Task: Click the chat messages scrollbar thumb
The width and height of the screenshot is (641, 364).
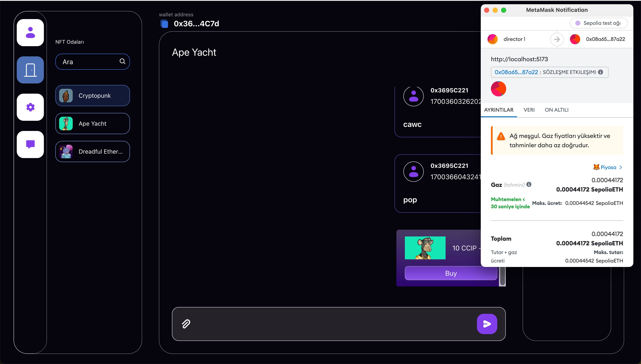Action: coord(502,276)
